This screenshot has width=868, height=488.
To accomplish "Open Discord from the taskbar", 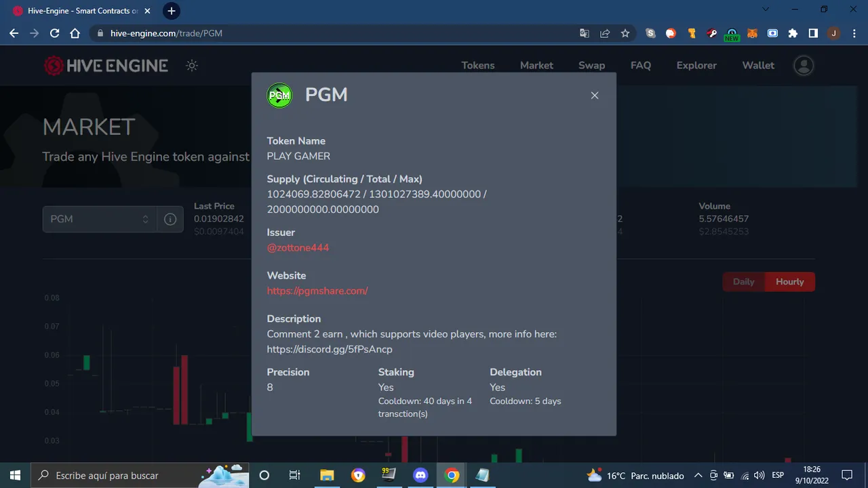I will 420,475.
